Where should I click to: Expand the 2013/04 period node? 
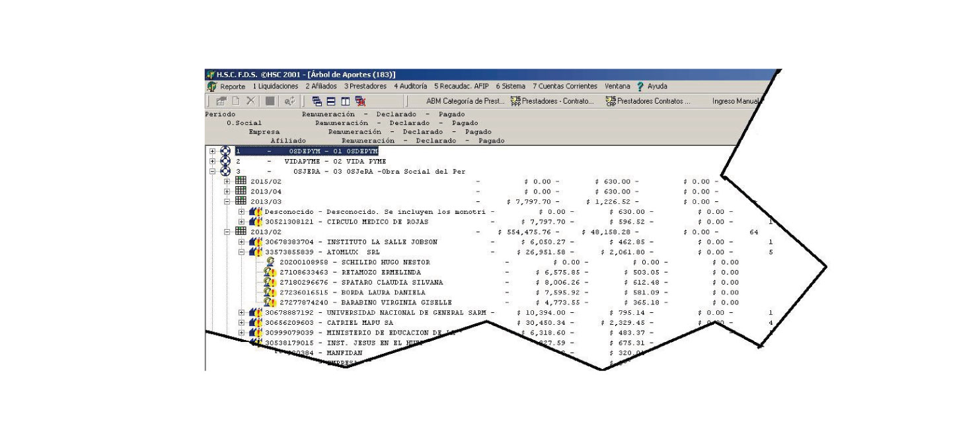coord(227,191)
